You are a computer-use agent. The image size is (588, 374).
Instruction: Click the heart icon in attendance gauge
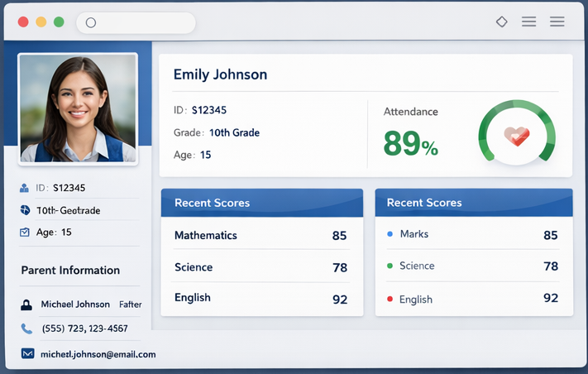[x=516, y=136]
